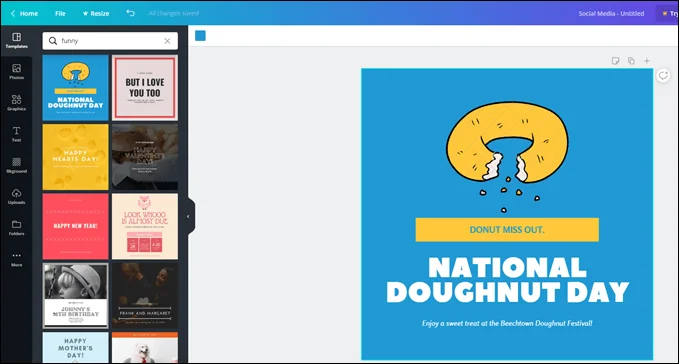Screen dimensions: 679x364
Task: Select the NATIONAL DOUGHNUT DAY heading on canvas
Action: pos(507,280)
